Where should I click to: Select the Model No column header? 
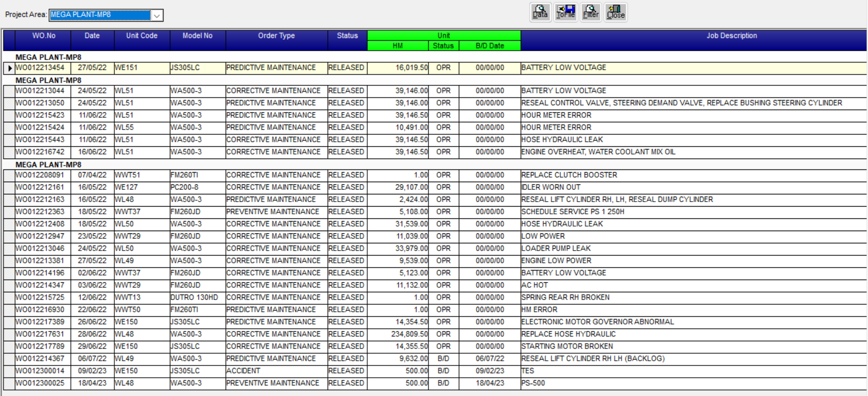coord(197,36)
